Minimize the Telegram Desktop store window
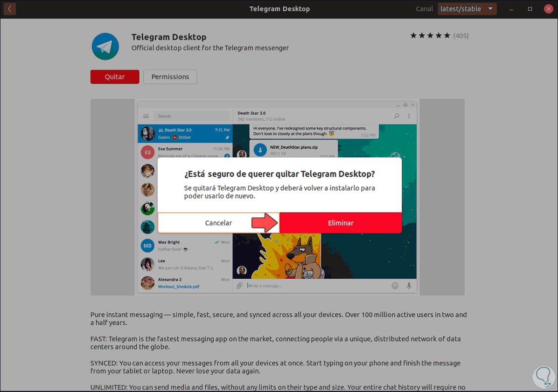Viewport: 558px width, 392px height. pos(511,9)
